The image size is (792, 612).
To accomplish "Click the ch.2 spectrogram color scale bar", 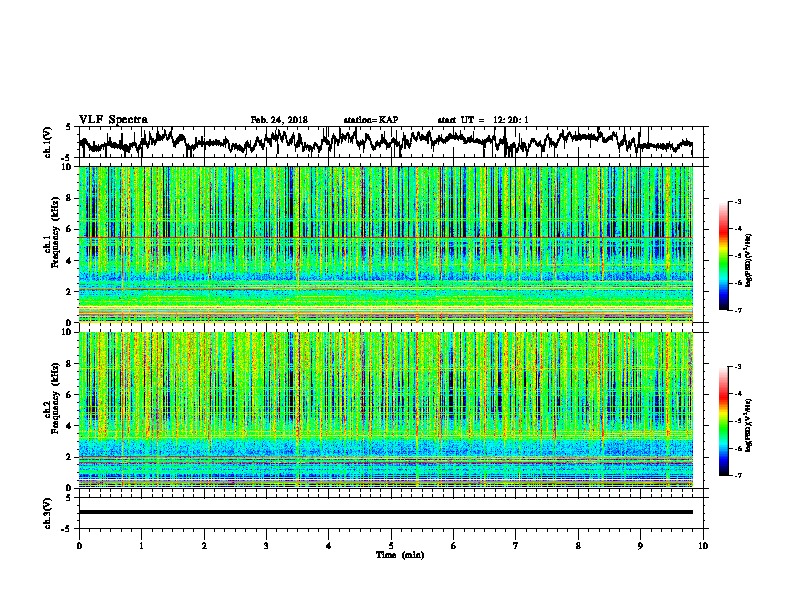I will [x=724, y=421].
